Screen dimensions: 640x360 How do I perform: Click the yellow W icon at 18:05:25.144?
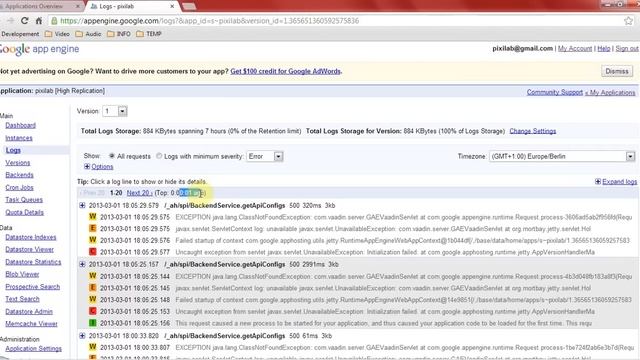[x=93, y=276]
